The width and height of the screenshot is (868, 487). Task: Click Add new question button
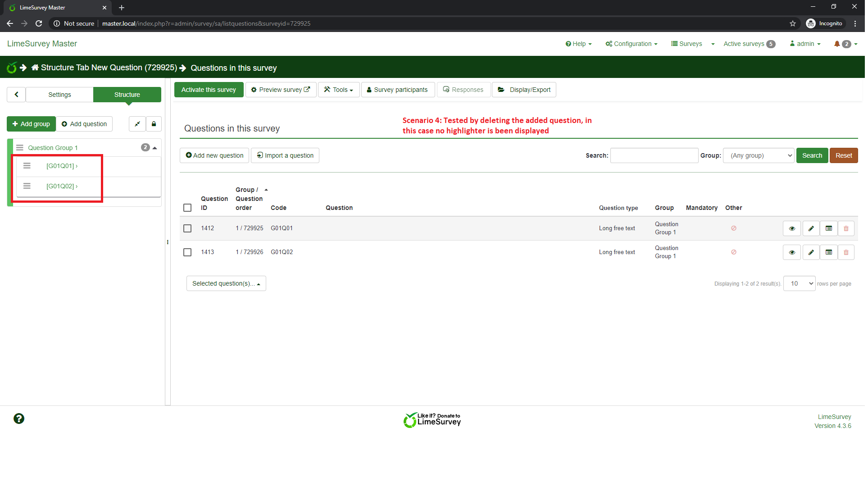pos(215,156)
